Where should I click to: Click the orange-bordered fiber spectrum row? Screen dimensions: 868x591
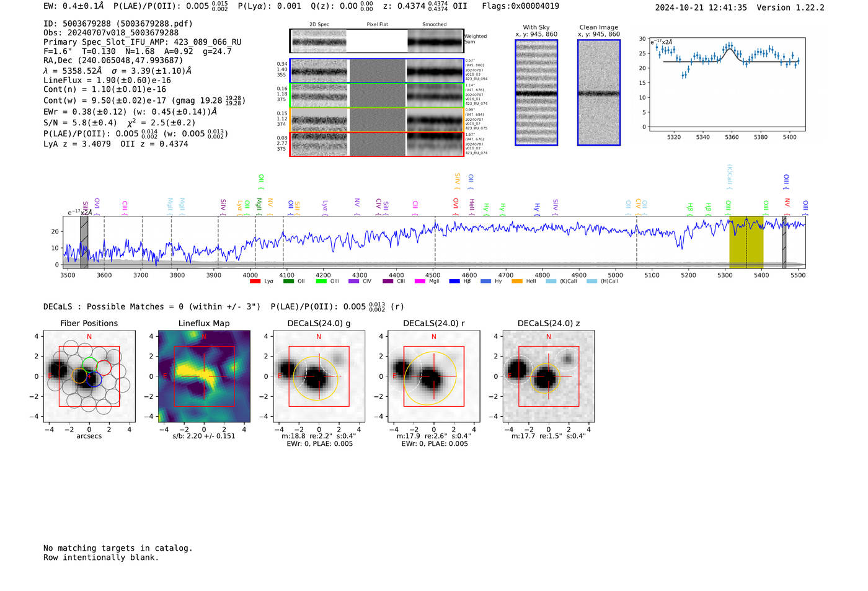pos(376,120)
